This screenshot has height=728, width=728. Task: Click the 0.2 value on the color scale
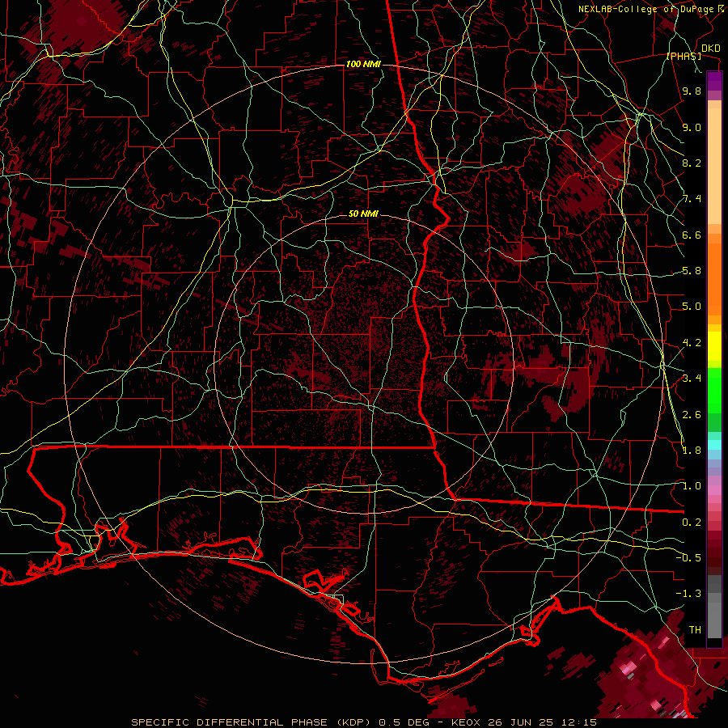(x=692, y=523)
